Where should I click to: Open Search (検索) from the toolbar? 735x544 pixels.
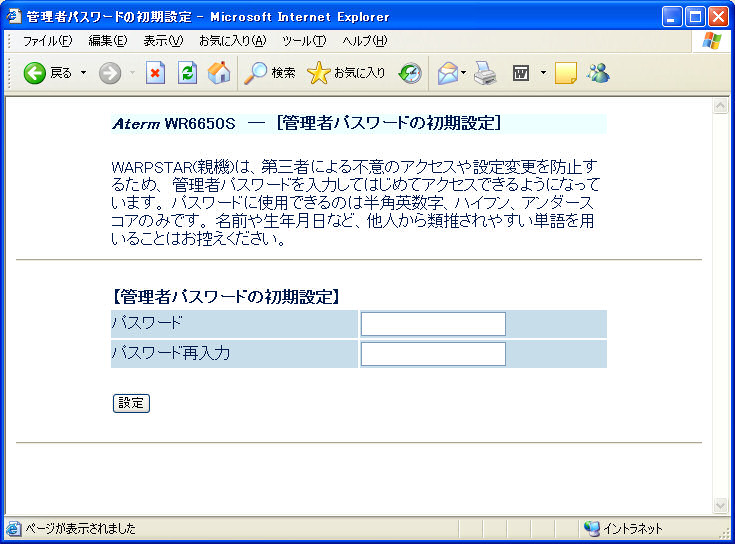[x=271, y=73]
